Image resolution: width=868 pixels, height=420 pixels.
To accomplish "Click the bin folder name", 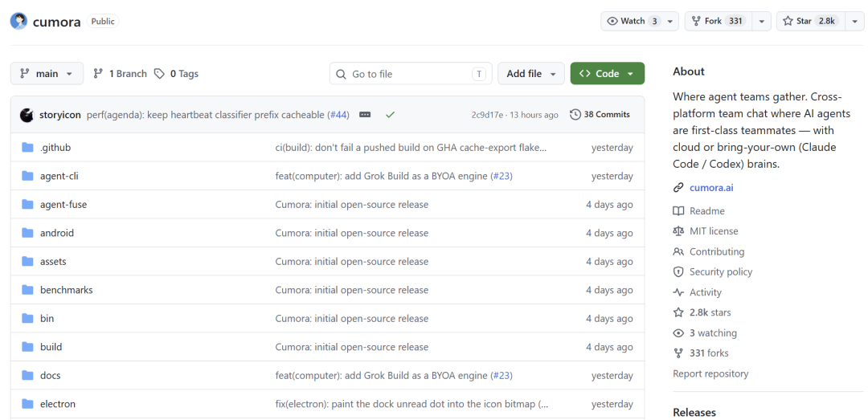I will pyautogui.click(x=47, y=319).
